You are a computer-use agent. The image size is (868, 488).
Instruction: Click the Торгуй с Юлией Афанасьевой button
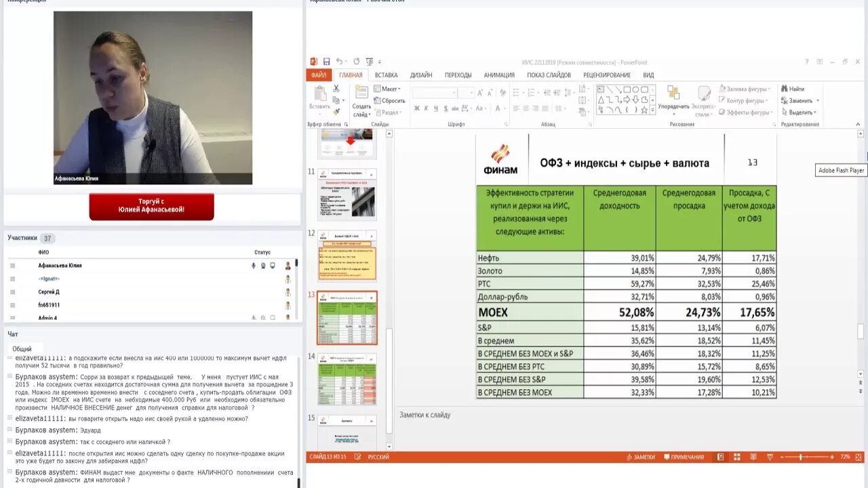point(151,207)
